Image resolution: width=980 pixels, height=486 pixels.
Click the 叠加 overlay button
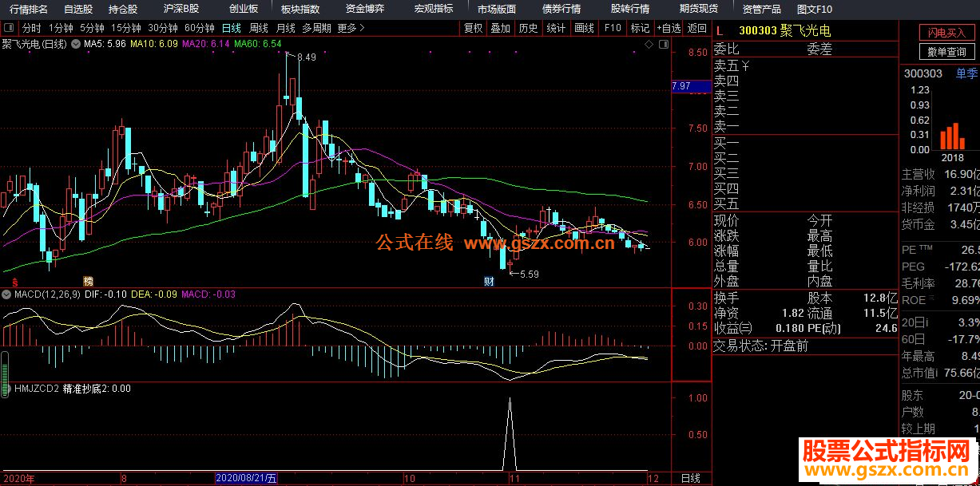(x=501, y=28)
